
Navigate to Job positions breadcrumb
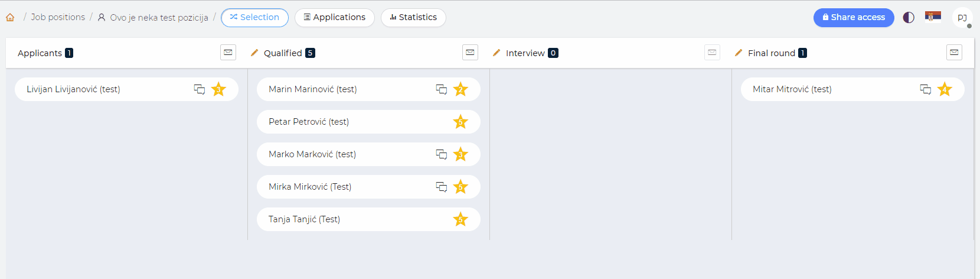pos(58,17)
